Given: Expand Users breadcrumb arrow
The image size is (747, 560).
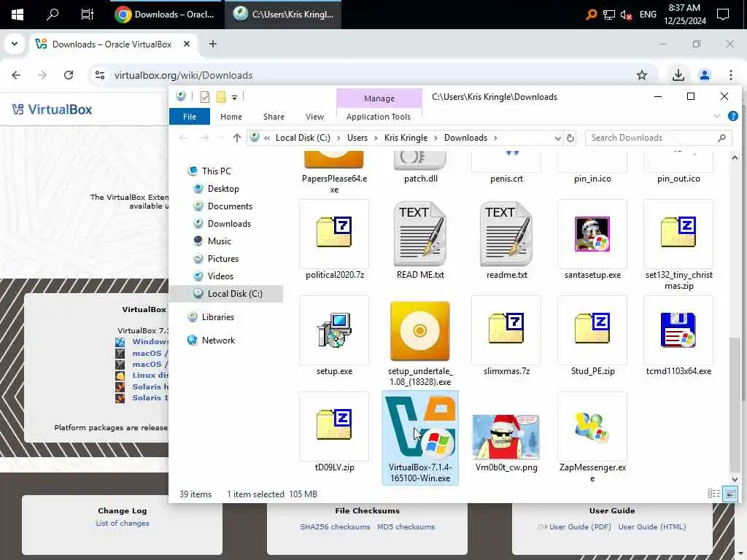Looking at the screenshot, I should [376, 138].
